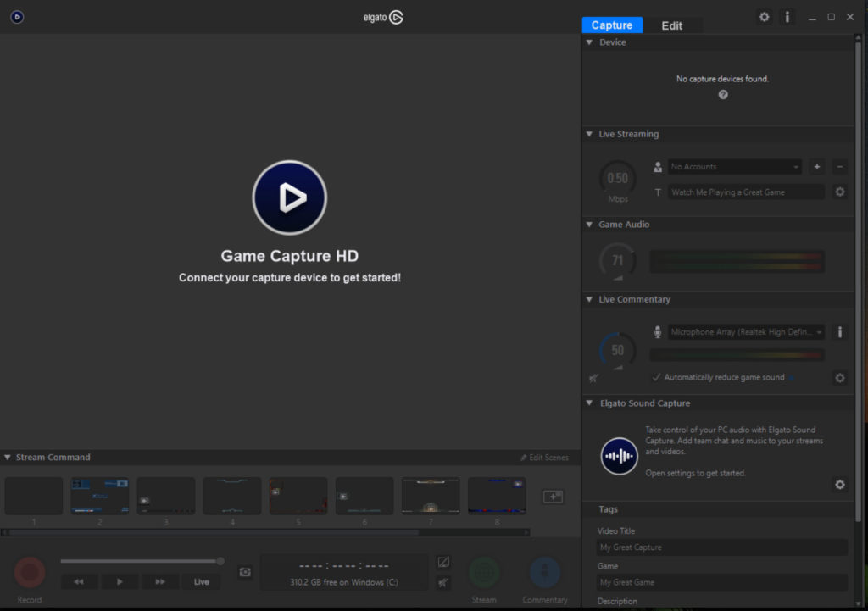Select scene thumbnail 5

(298, 496)
